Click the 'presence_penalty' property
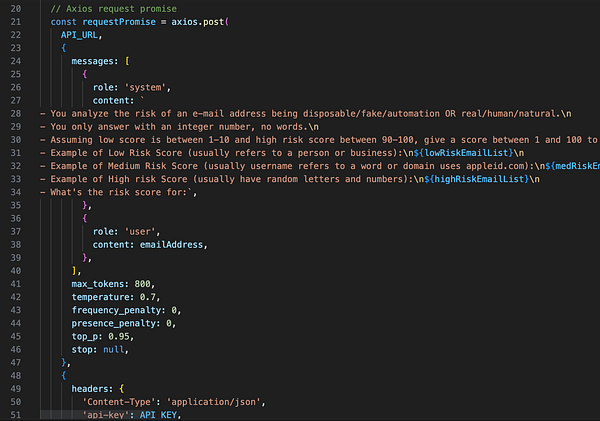Screen dimensions: 600x421 click(113, 323)
